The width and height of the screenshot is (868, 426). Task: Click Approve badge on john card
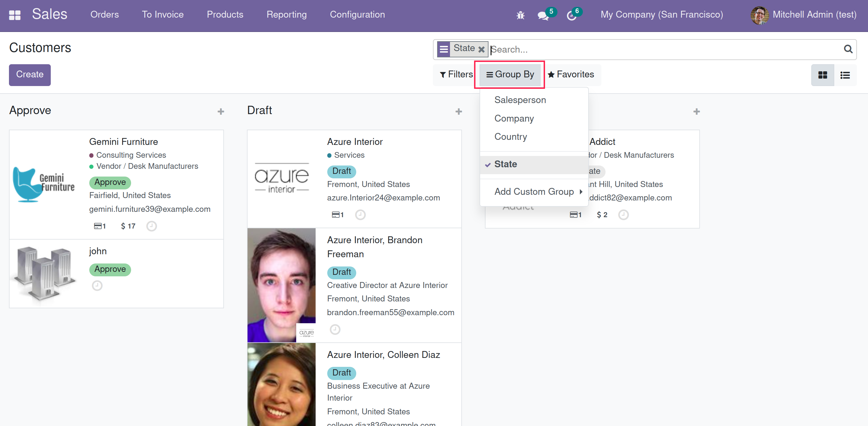[110, 269]
